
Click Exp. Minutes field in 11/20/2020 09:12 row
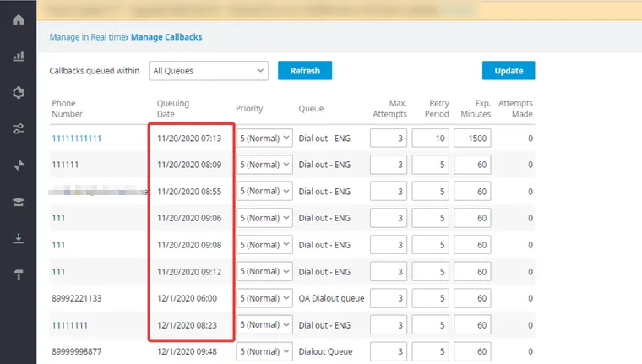click(x=472, y=271)
